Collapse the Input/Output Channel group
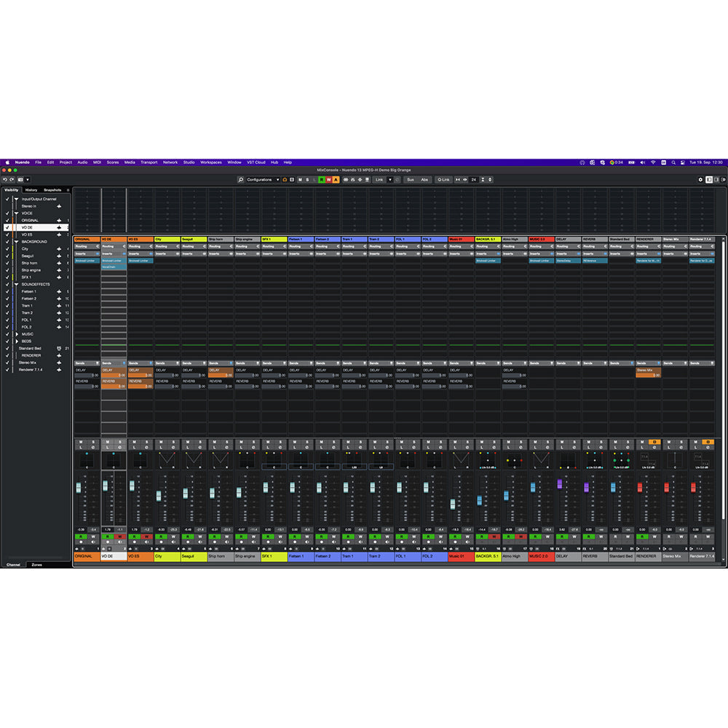The image size is (728, 728). click(x=17, y=199)
